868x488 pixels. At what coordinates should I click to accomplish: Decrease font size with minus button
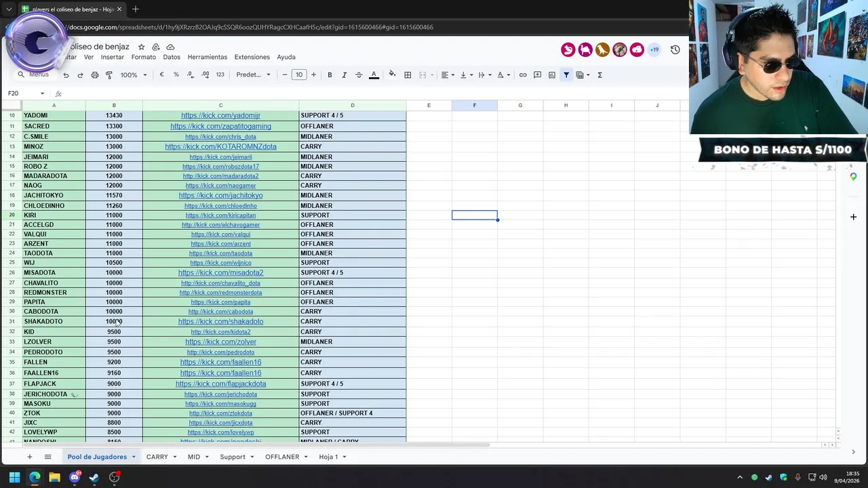tap(284, 75)
